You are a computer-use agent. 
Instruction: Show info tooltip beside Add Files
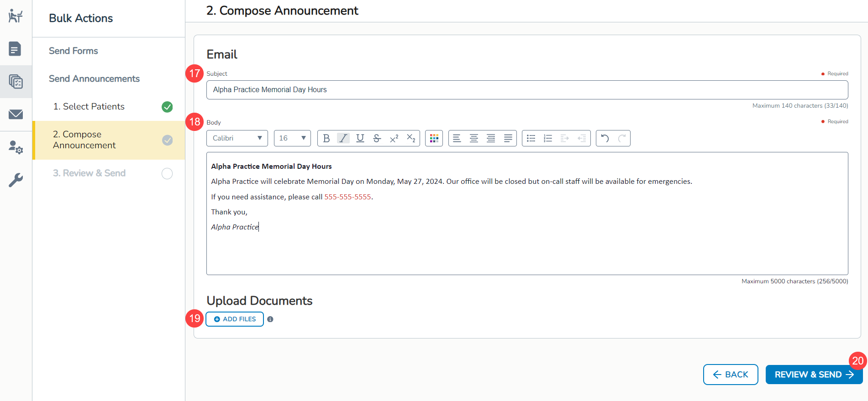coord(270,319)
